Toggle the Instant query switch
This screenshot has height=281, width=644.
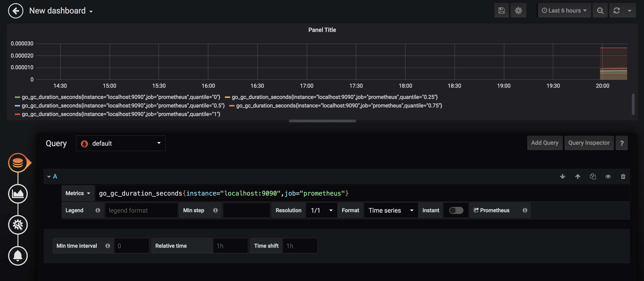(456, 210)
